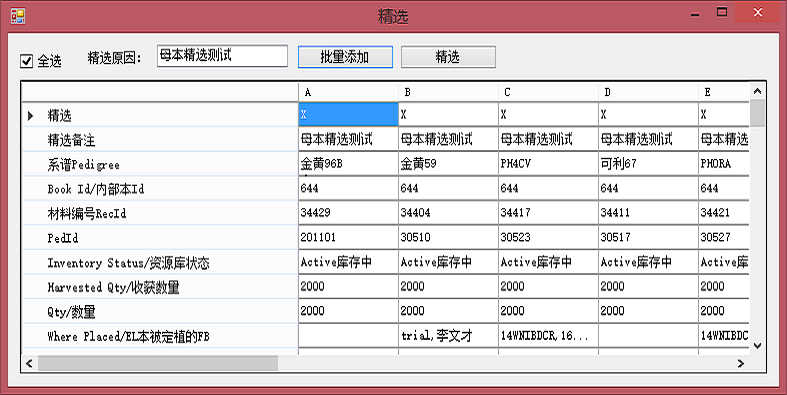
Task: Click RecId cell 34417
Action: pos(548,213)
